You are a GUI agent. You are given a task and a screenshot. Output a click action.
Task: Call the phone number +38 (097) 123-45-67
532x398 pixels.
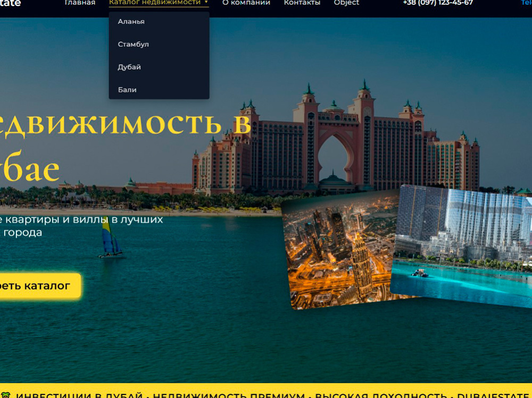438,3
